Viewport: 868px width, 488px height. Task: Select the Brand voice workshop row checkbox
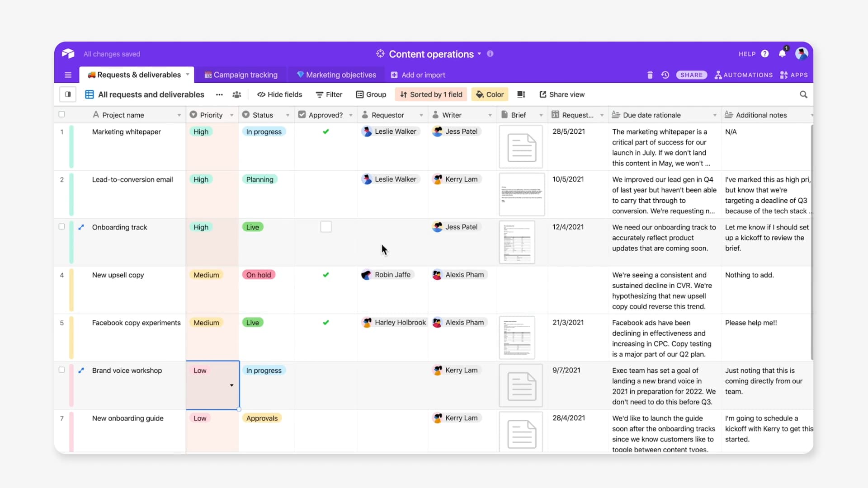point(62,370)
